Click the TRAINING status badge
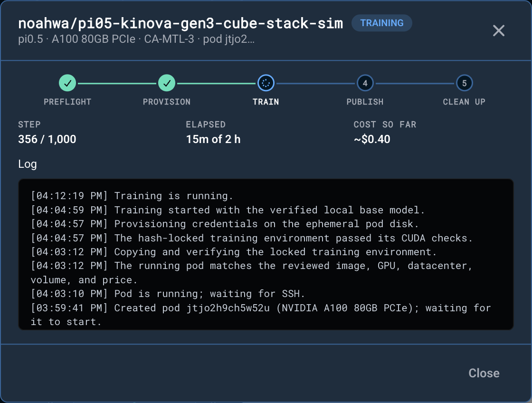532x403 pixels. click(x=382, y=23)
